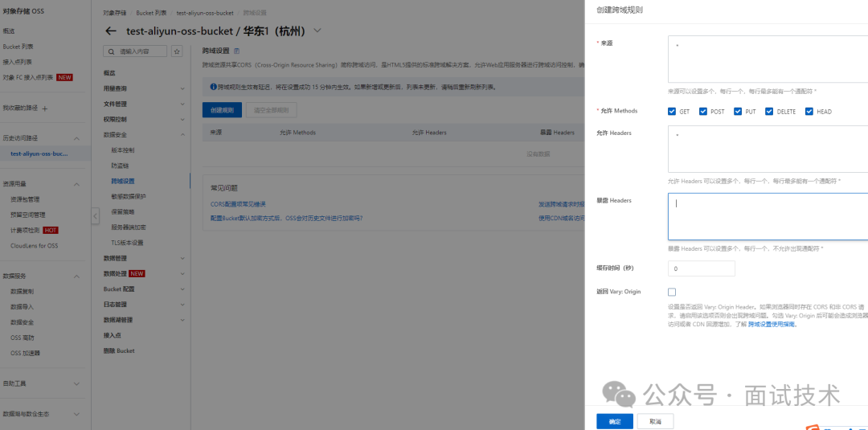The image size is (868, 430).
Task: Select the cross-origin settings item
Action: (123, 181)
